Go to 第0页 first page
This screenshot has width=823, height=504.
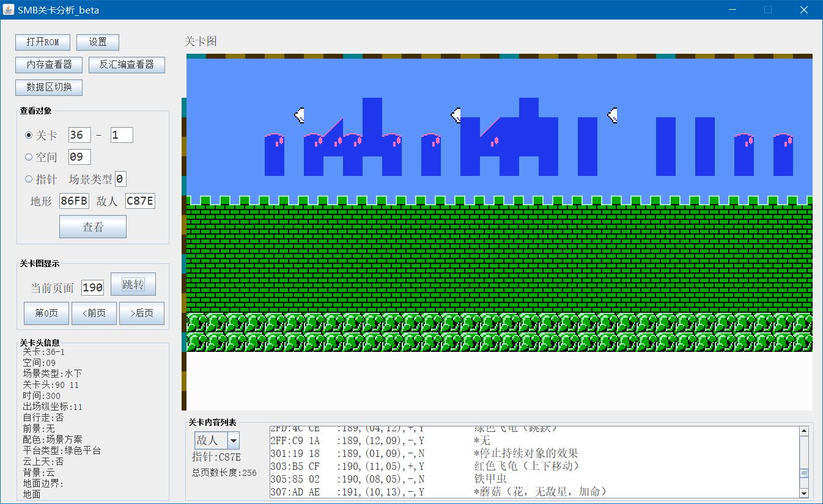pos(46,313)
